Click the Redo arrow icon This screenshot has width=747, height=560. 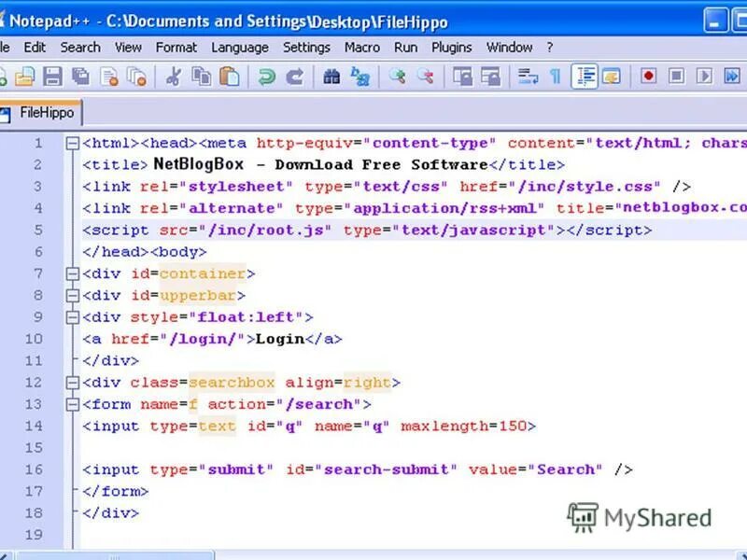tap(295, 77)
